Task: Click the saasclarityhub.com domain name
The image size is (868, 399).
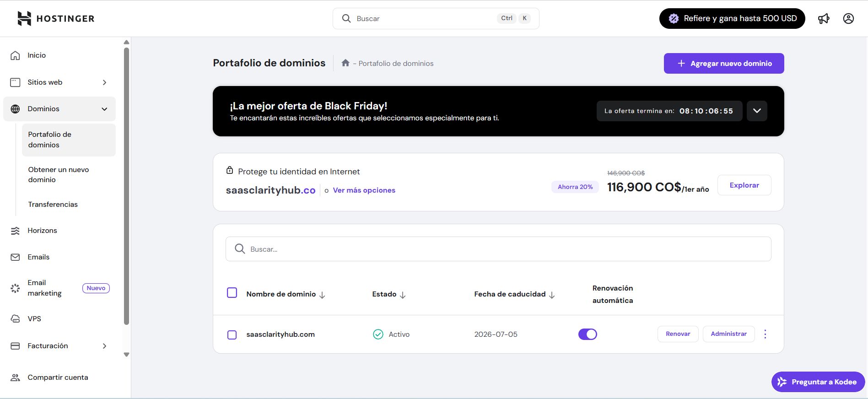Action: click(x=280, y=334)
